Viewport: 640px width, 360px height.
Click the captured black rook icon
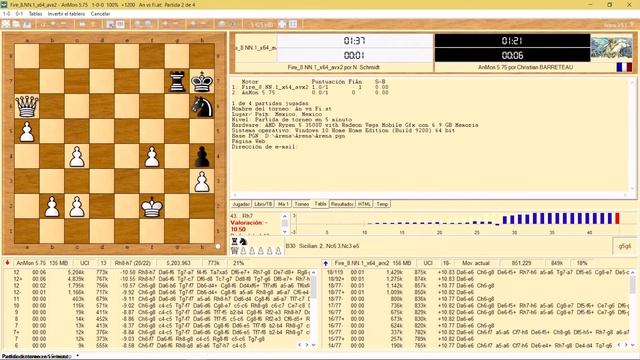point(235,242)
